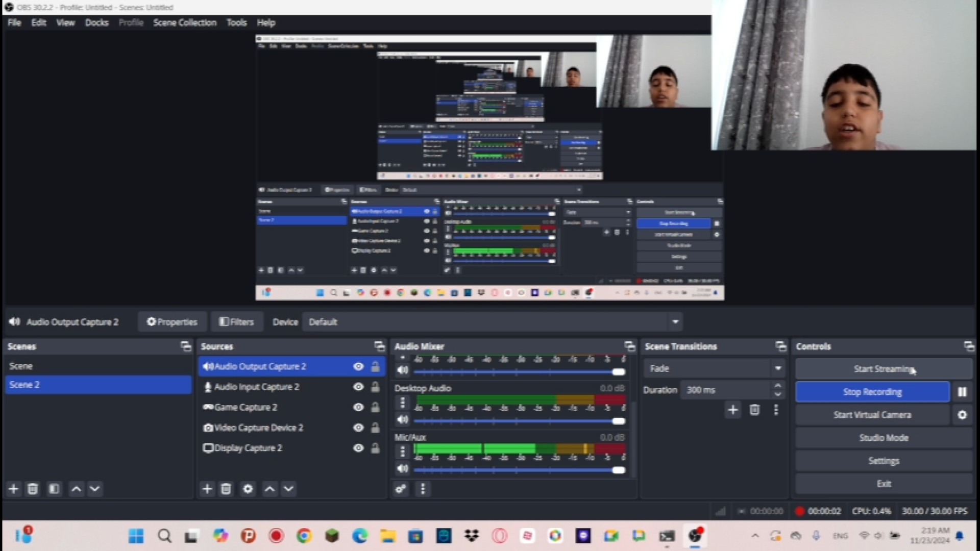Pause the recording

963,392
